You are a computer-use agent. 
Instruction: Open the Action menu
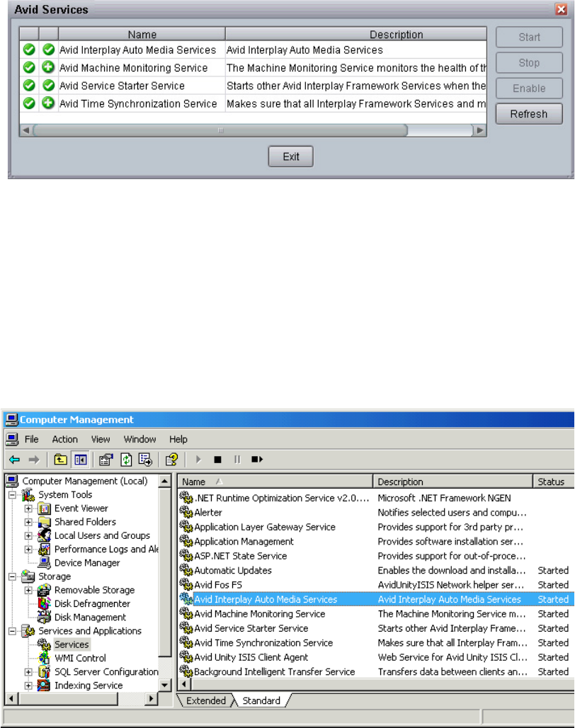(x=65, y=439)
